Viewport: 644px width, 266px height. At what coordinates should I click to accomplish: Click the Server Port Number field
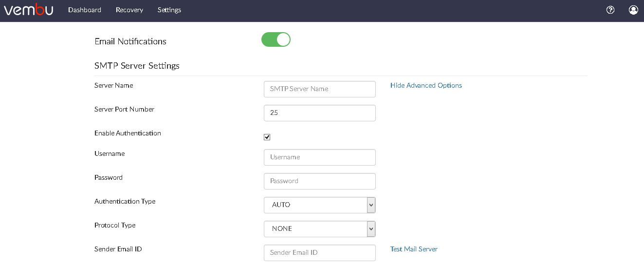click(x=320, y=113)
